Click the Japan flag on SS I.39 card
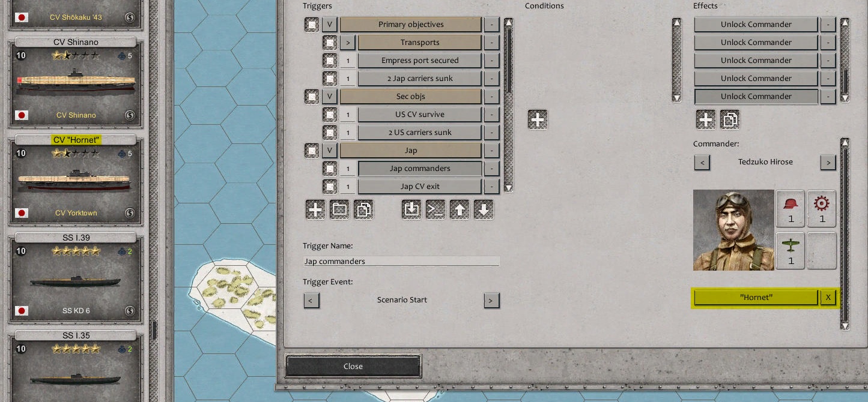This screenshot has height=402, width=868. [22, 311]
